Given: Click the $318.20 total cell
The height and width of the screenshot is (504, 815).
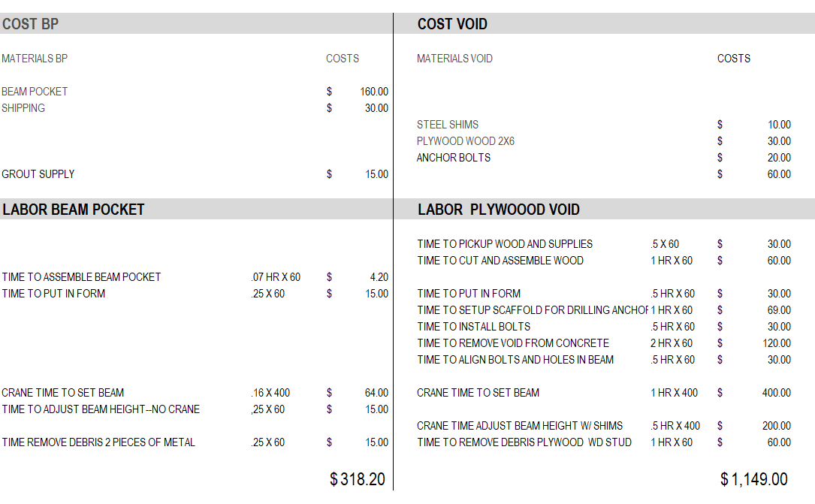Looking at the screenshot, I should coord(358,479).
